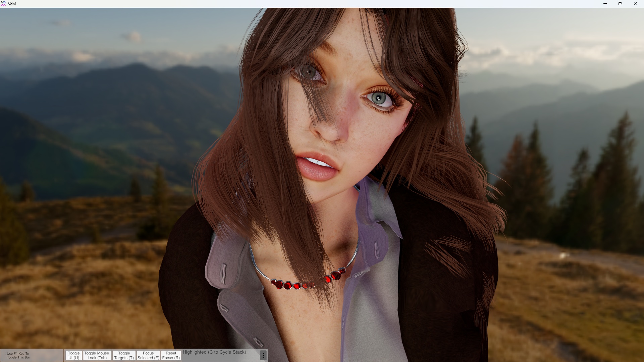
Task: Click the Reset Focus (R) button
Action: pos(171,355)
